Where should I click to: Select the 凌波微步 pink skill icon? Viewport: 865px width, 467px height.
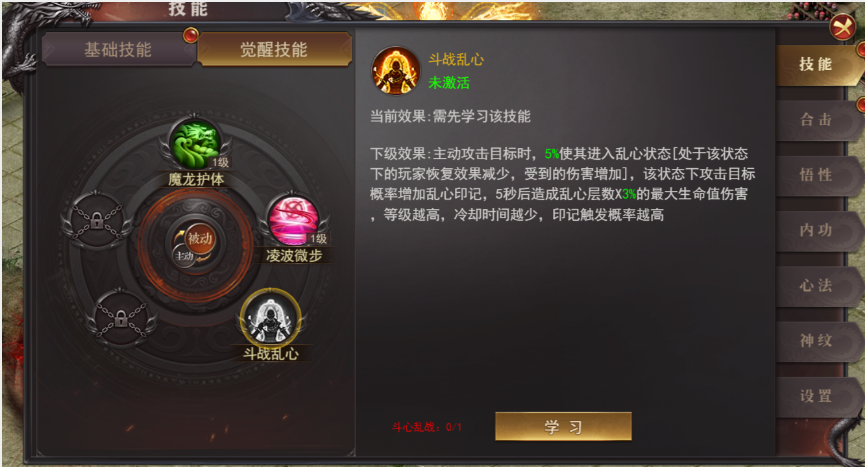(293, 221)
